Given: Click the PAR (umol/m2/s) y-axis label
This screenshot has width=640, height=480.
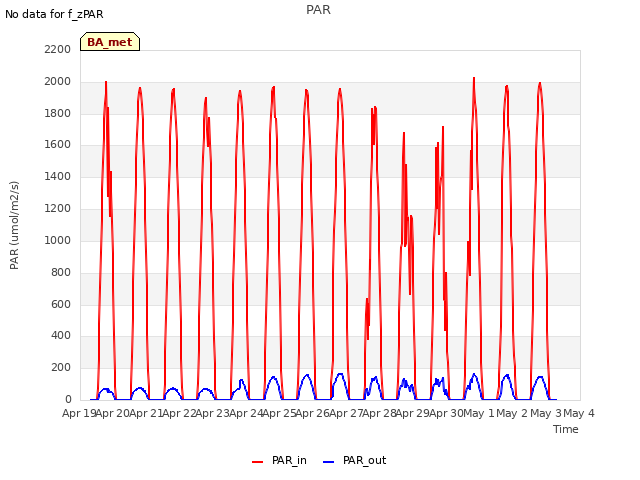Looking at the screenshot, I should coord(14,225).
